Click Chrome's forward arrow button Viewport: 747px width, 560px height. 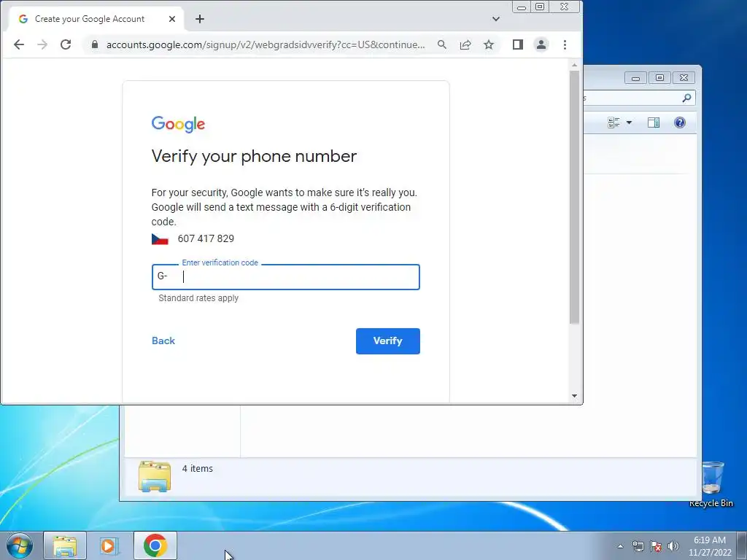point(42,44)
